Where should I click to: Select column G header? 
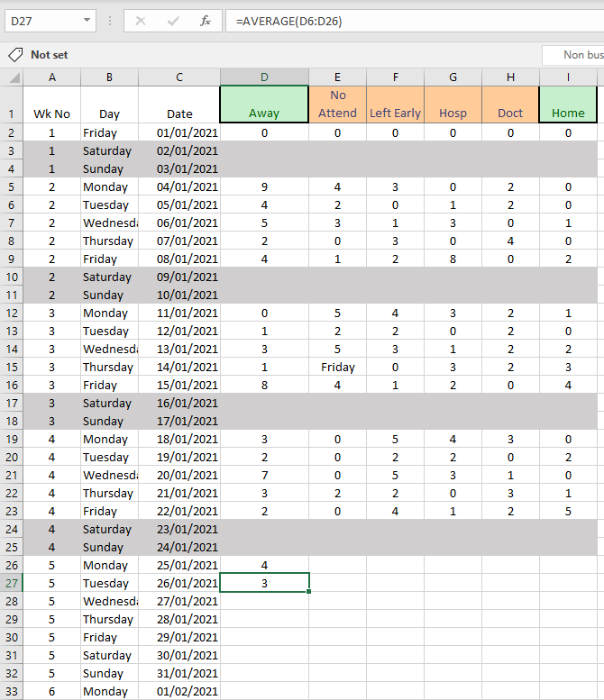point(453,77)
